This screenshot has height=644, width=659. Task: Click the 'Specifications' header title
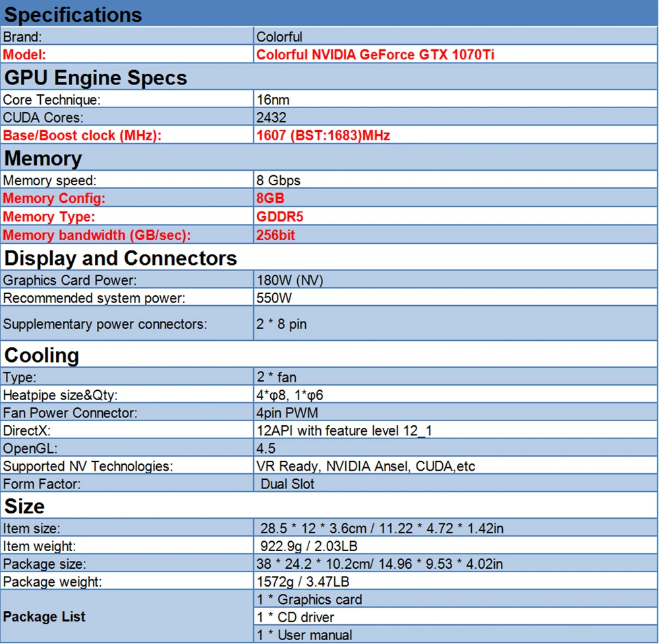[x=73, y=15]
